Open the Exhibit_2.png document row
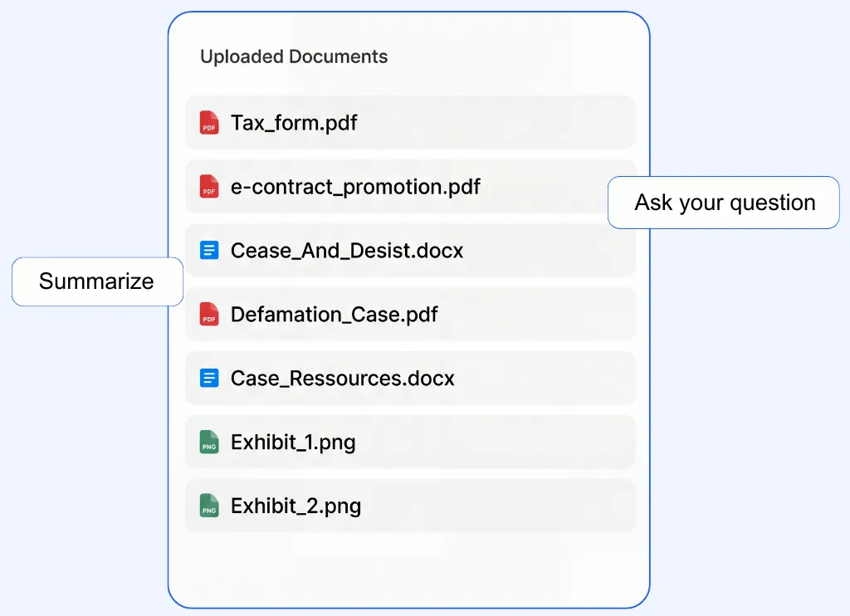Viewport: 850px width, 616px height. point(410,506)
